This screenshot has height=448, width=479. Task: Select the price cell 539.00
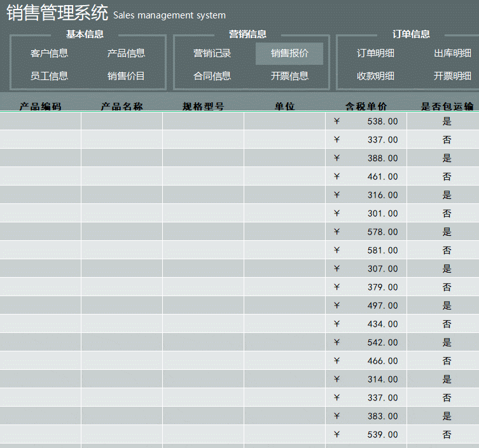pos(366,434)
